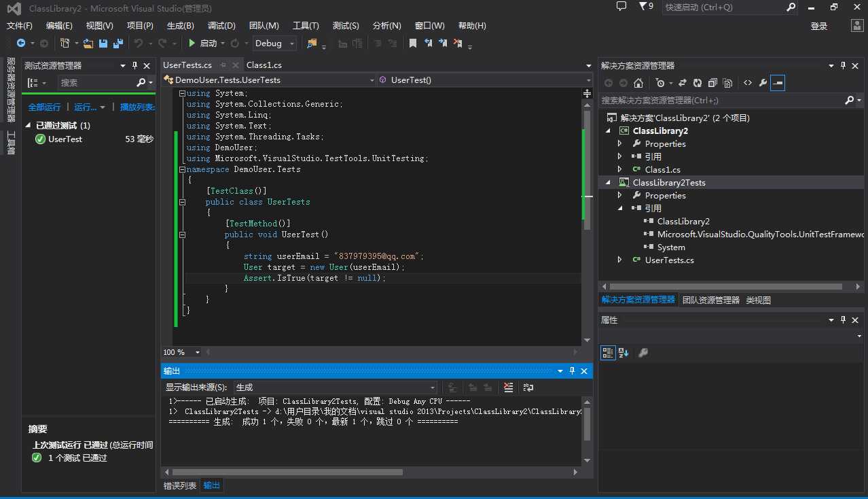868x499 pixels.
Task: Refresh the Solution Explorer
Action: [698, 83]
